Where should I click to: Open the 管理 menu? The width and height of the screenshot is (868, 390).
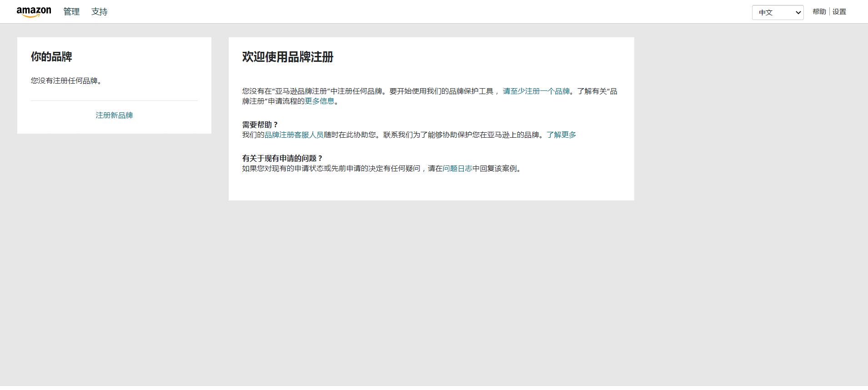(71, 12)
